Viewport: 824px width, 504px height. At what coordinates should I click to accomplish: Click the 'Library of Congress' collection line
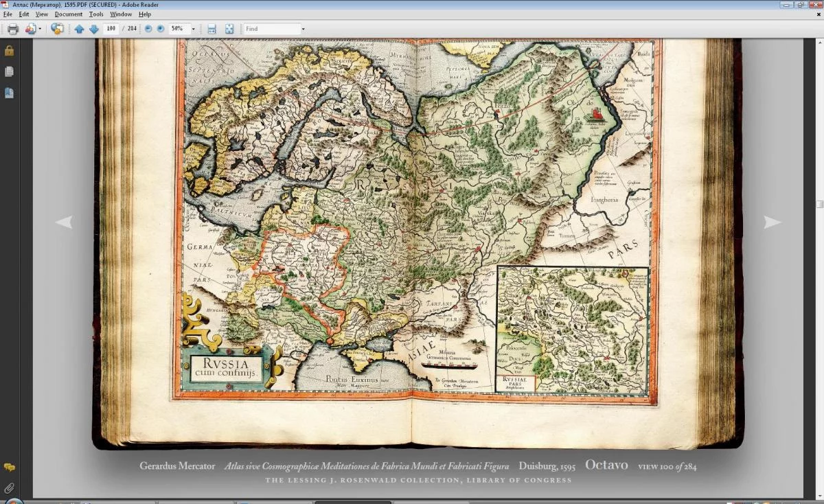418,480
